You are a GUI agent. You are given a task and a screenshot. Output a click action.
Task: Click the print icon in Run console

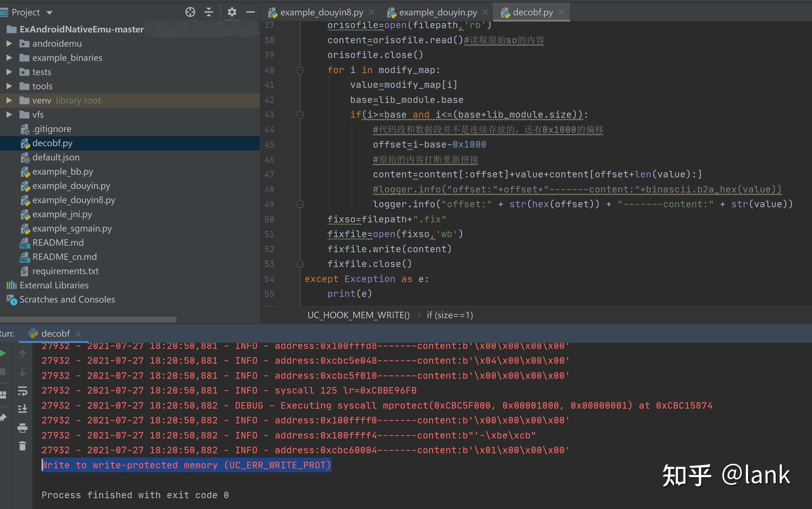click(22, 428)
